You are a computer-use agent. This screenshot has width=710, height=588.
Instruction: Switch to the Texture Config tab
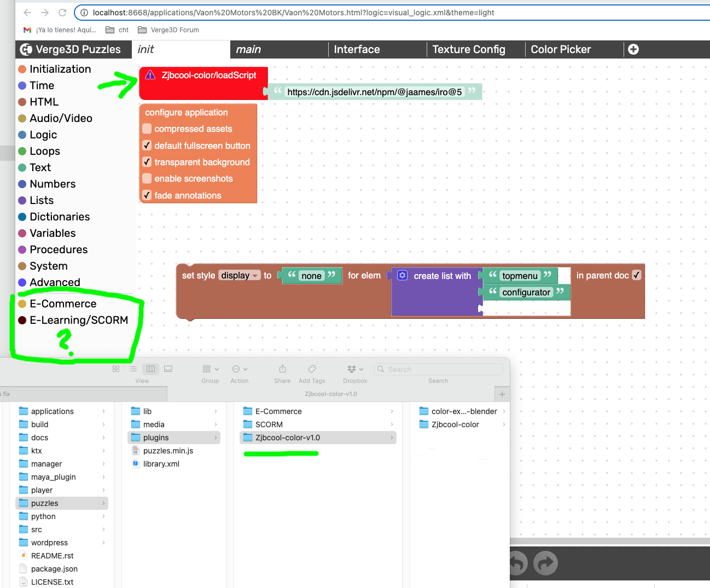[x=476, y=49]
